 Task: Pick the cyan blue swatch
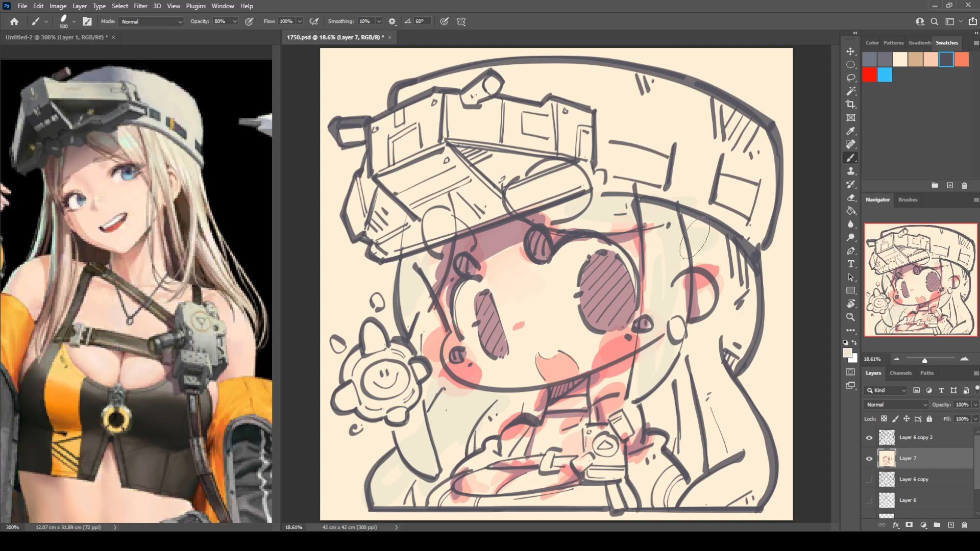pos(885,75)
